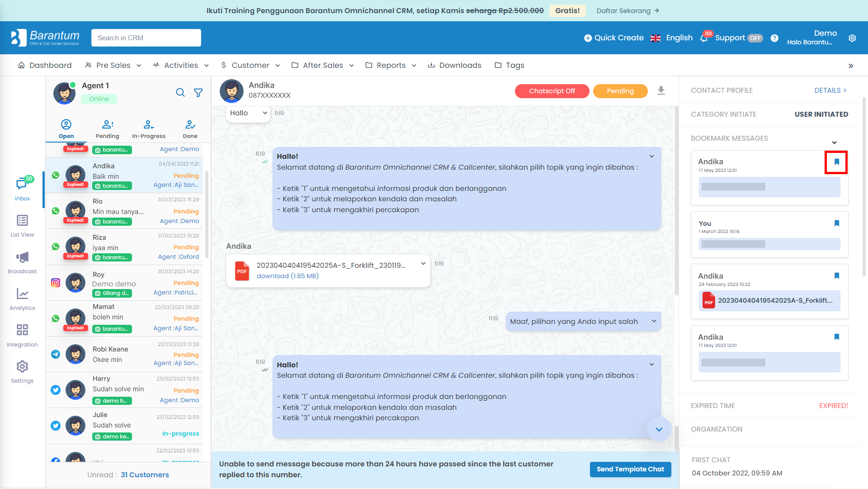Open Riza's conversation 'iyaa min'

[x=124, y=247]
